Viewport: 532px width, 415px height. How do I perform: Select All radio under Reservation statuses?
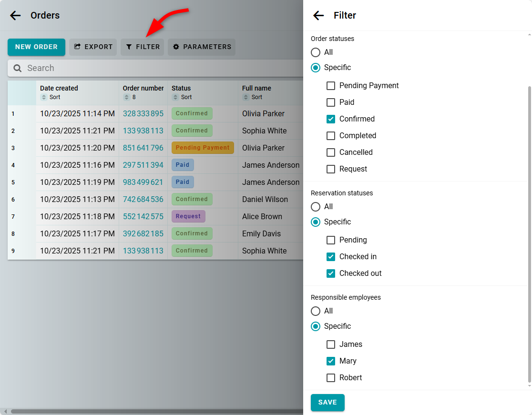coord(316,207)
